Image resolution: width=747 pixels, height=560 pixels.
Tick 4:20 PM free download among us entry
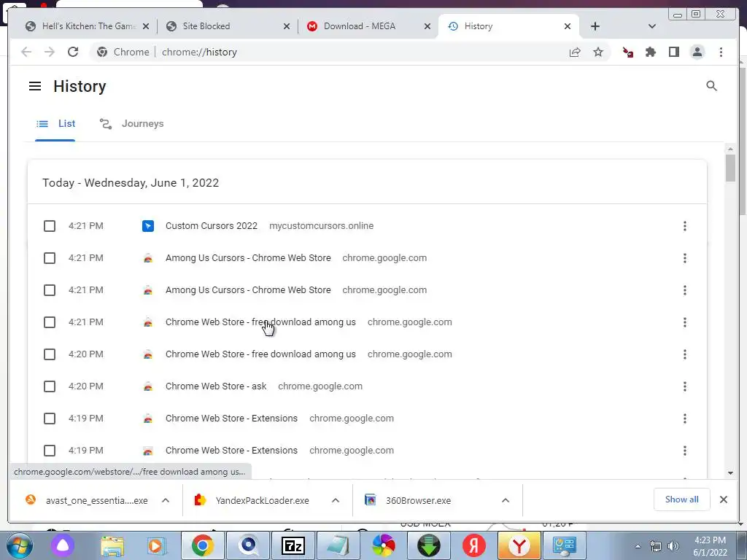coord(50,354)
